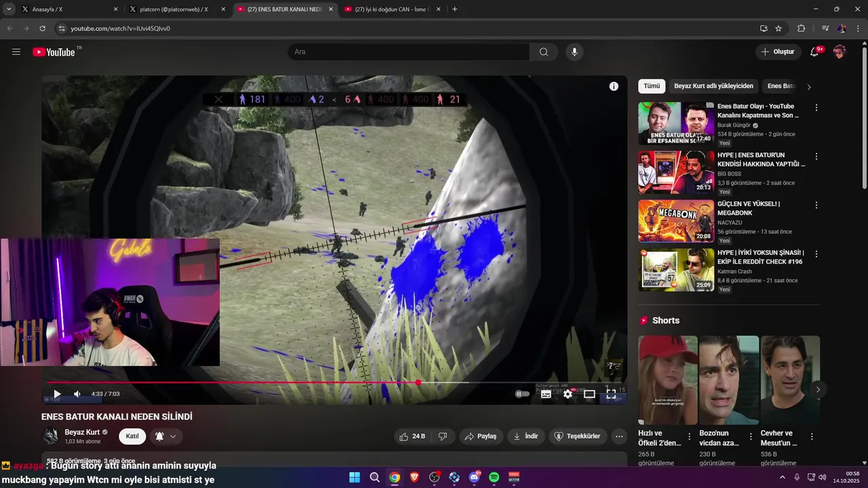Seek using the red video progress bar
The height and width of the screenshot is (488, 868).
[334, 382]
